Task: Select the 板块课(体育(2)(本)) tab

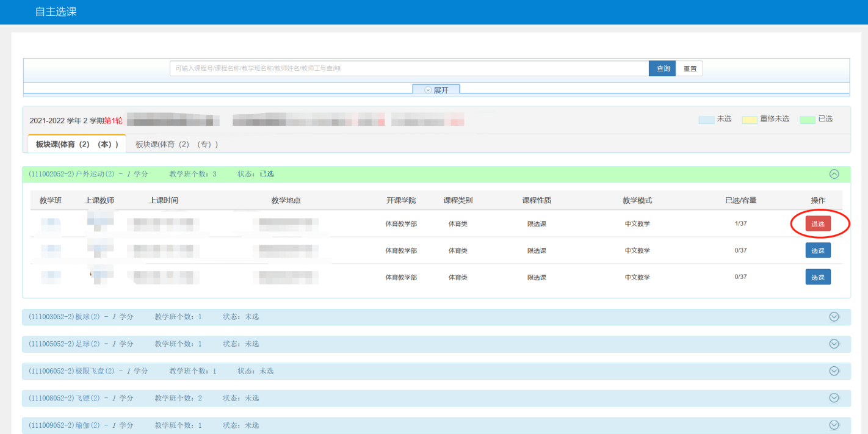Action: [77, 144]
